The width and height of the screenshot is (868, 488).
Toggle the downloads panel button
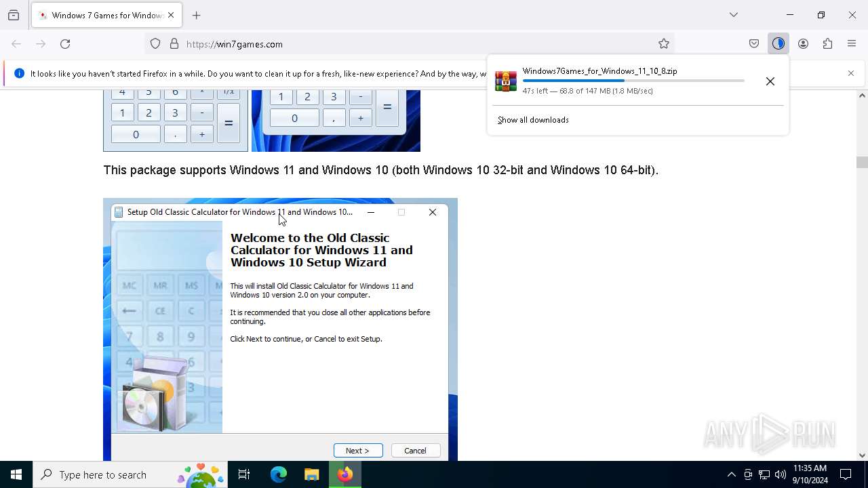[778, 44]
